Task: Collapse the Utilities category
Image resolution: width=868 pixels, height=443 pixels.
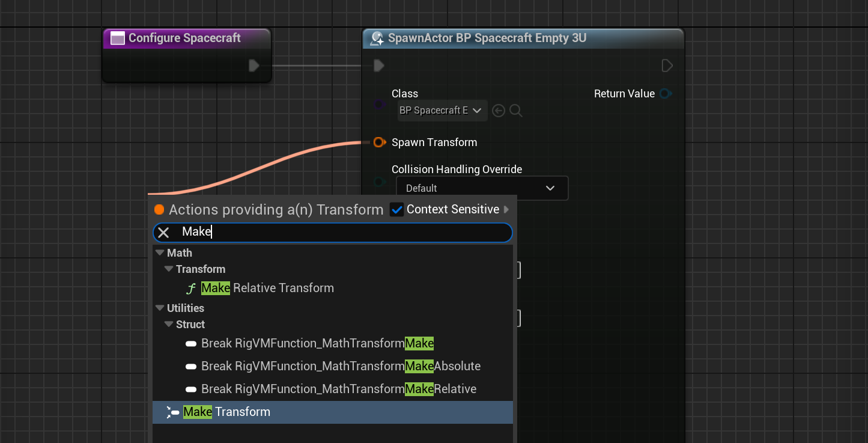Action: coord(160,308)
